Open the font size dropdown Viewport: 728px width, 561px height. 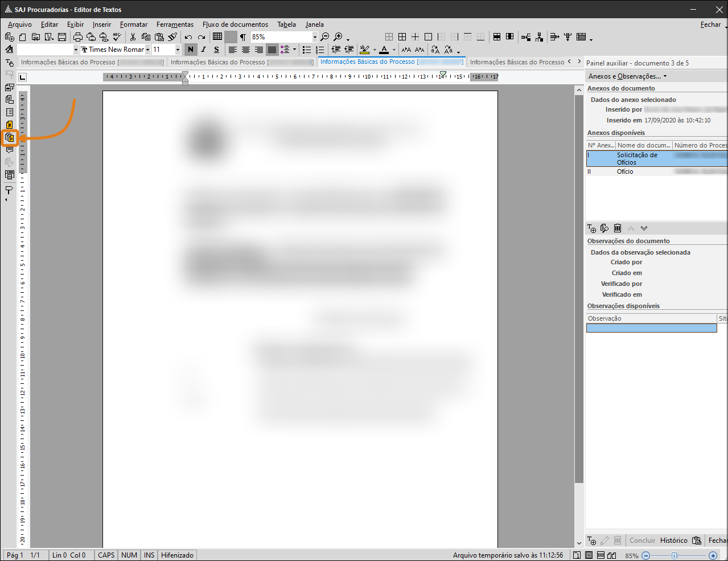(178, 50)
